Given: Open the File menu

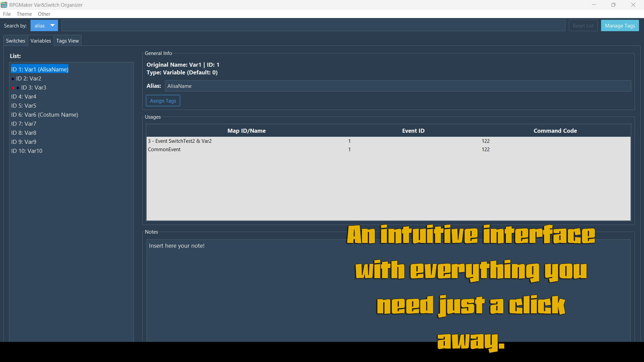Looking at the screenshot, I should (7, 14).
